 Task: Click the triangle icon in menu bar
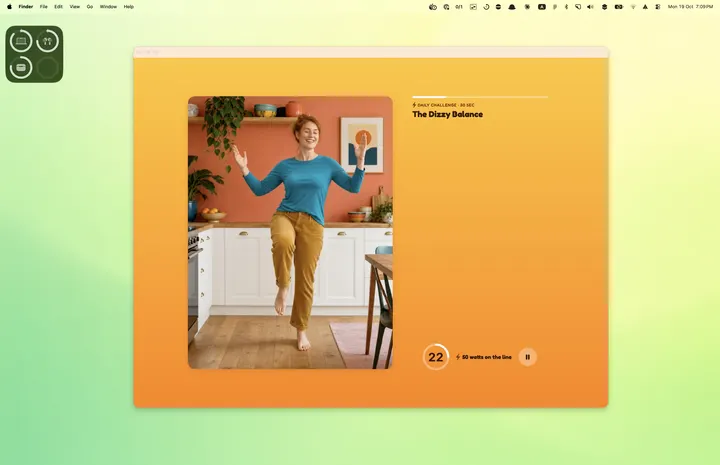point(645,7)
